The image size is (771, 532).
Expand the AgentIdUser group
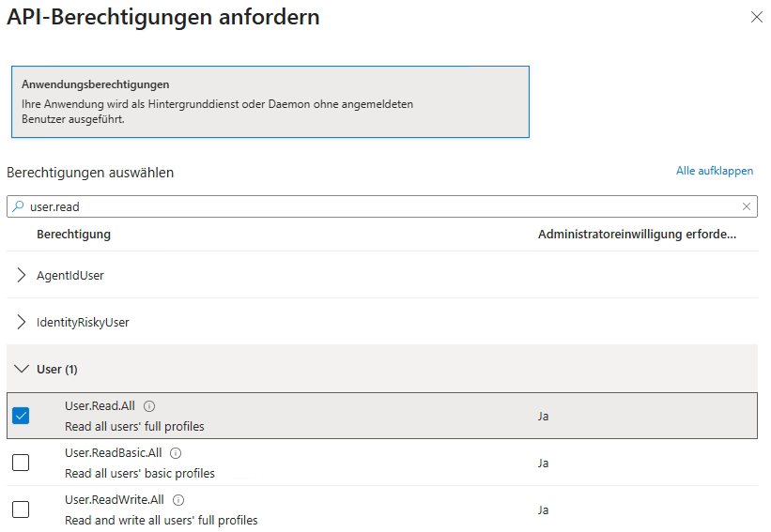pyautogui.click(x=22, y=275)
